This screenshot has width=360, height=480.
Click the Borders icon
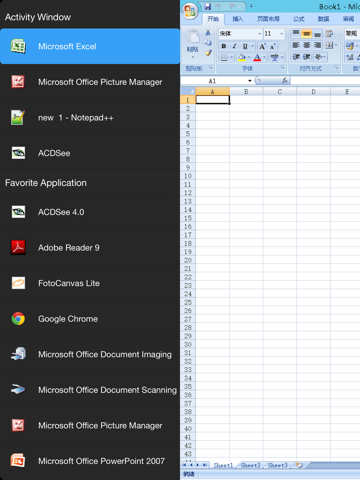(224, 58)
